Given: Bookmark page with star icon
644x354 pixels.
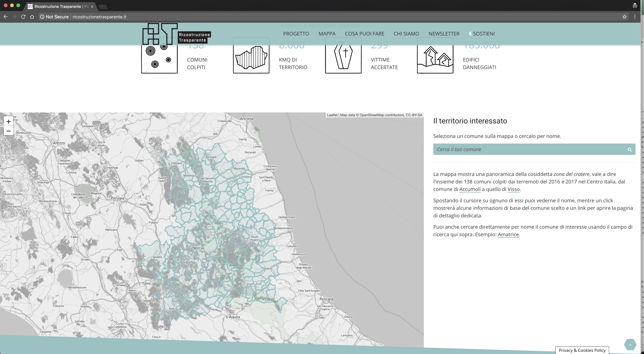Looking at the screenshot, I should point(625,17).
